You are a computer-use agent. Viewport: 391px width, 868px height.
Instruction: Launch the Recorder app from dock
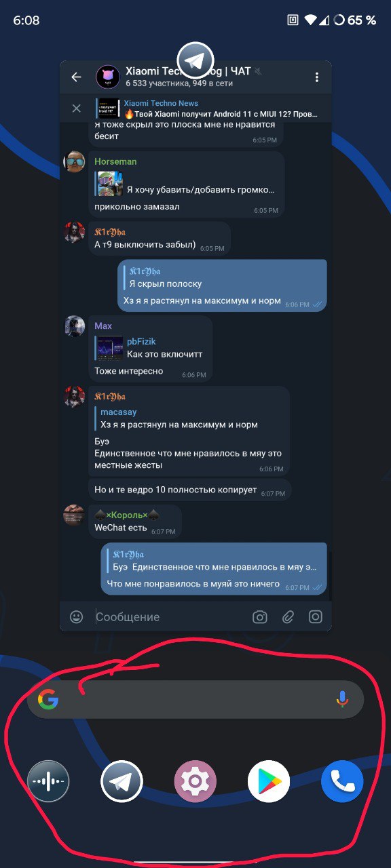[x=49, y=781]
